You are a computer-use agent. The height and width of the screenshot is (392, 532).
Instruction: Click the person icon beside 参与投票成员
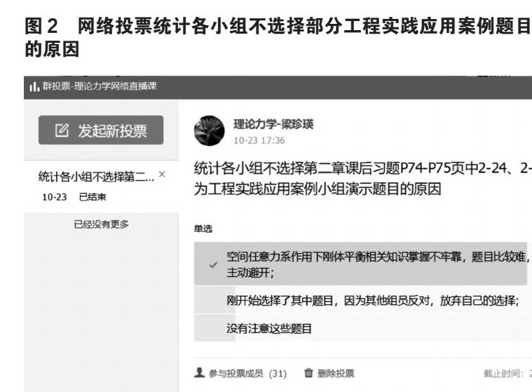200,372
